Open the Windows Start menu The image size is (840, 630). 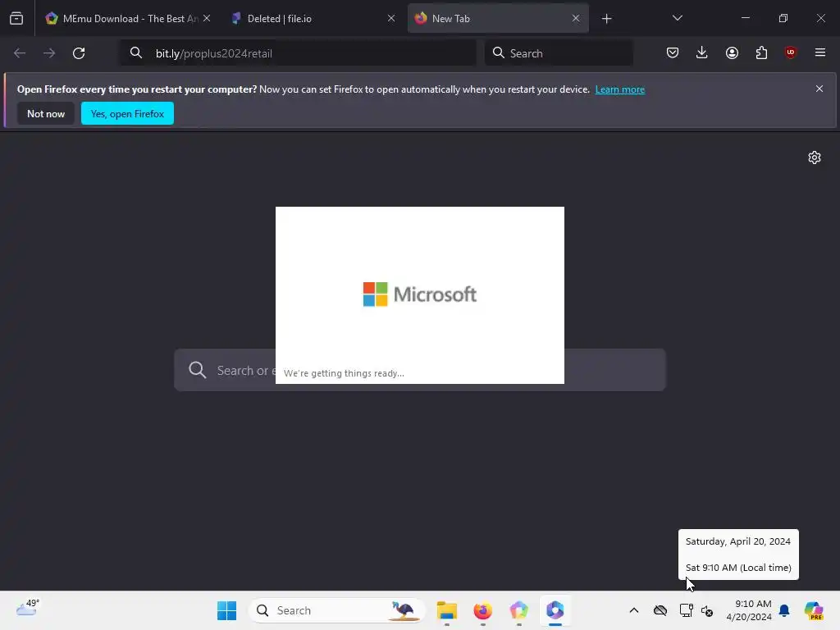[226, 610]
